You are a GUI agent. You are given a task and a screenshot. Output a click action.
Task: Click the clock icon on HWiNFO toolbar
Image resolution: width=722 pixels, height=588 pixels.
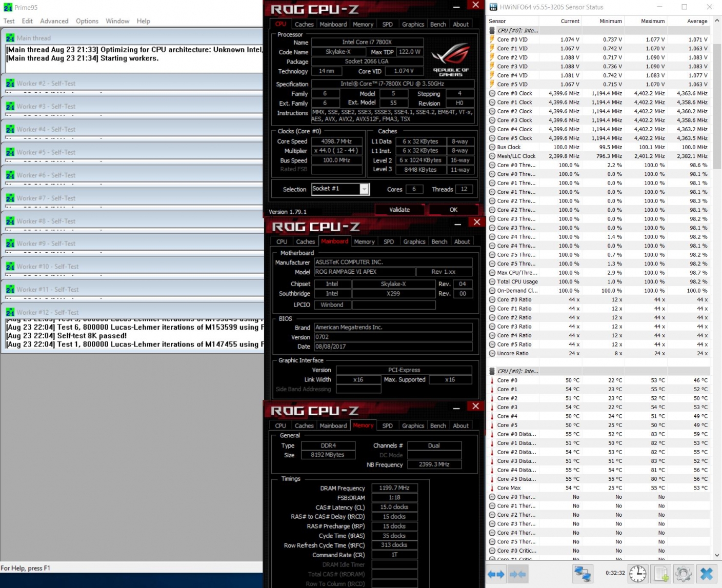tap(637, 574)
